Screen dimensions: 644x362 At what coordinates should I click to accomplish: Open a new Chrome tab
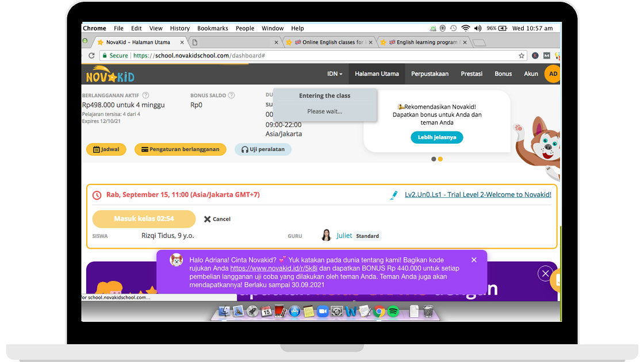[479, 43]
